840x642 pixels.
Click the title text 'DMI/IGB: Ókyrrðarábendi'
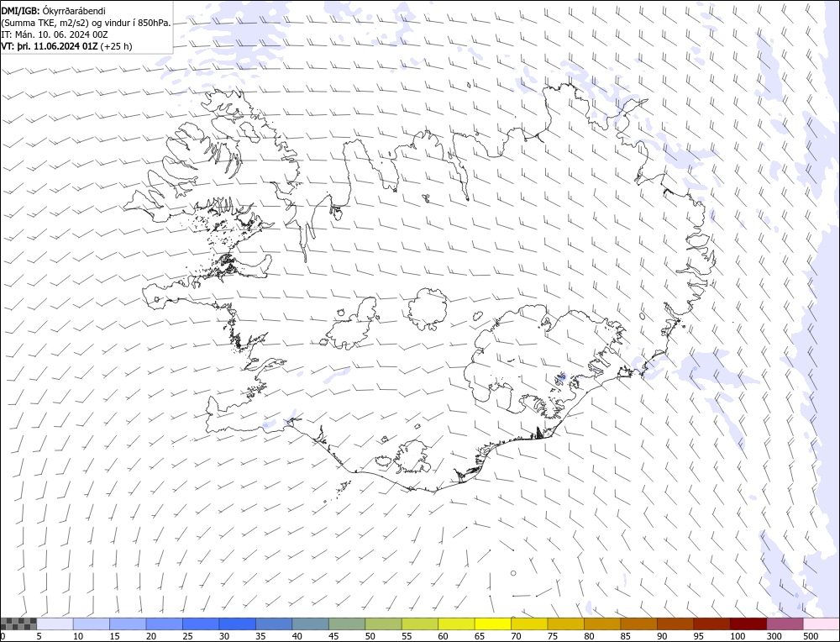[x=54, y=11]
